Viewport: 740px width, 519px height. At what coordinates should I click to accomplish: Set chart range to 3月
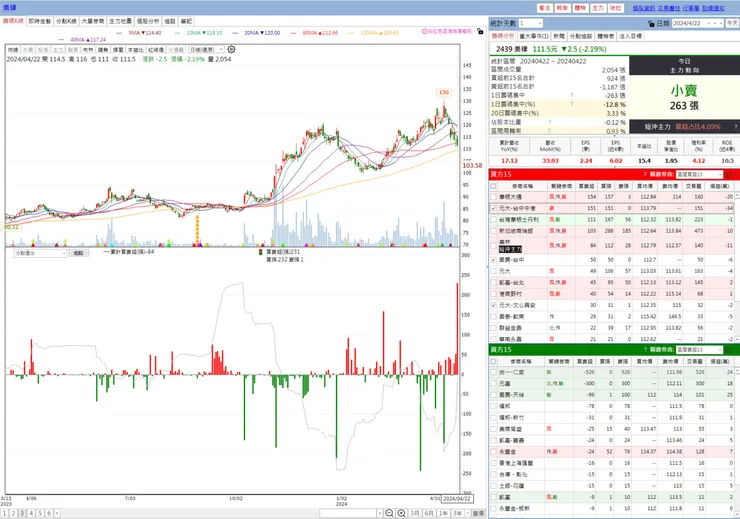click(415, 513)
